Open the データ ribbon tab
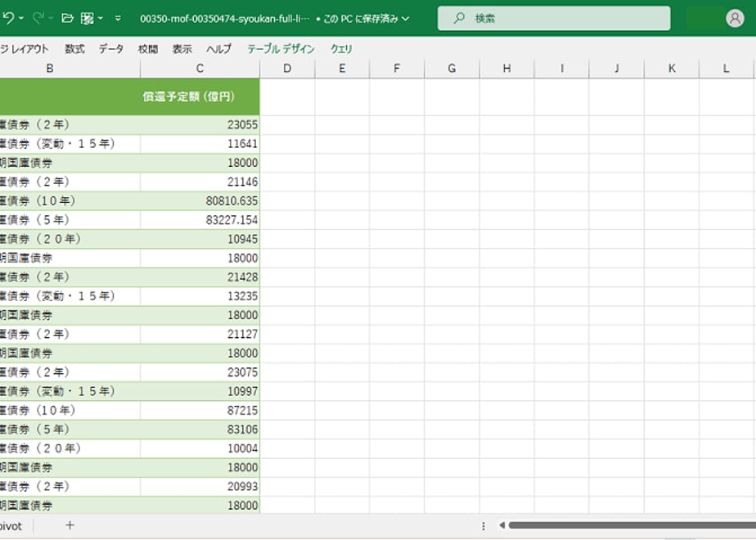 click(111, 49)
